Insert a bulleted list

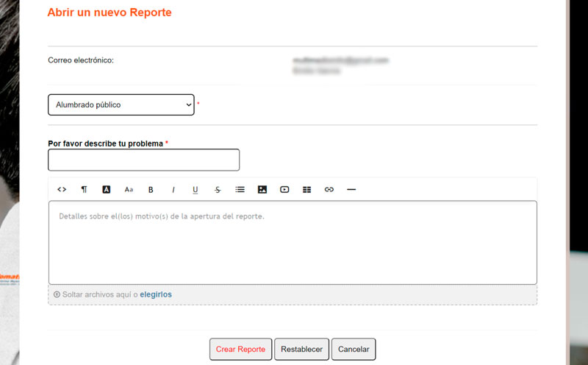click(x=240, y=190)
